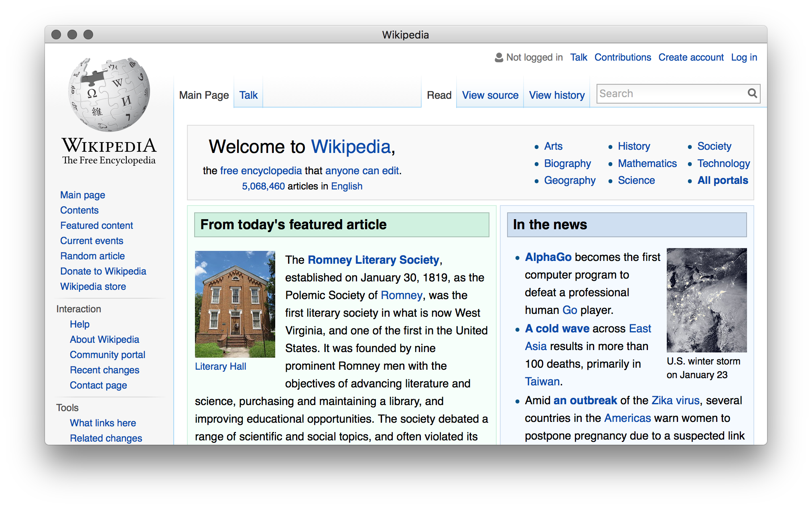Click Donate to Wikipedia in sidebar
This screenshot has height=509, width=812.
pyautogui.click(x=103, y=271)
